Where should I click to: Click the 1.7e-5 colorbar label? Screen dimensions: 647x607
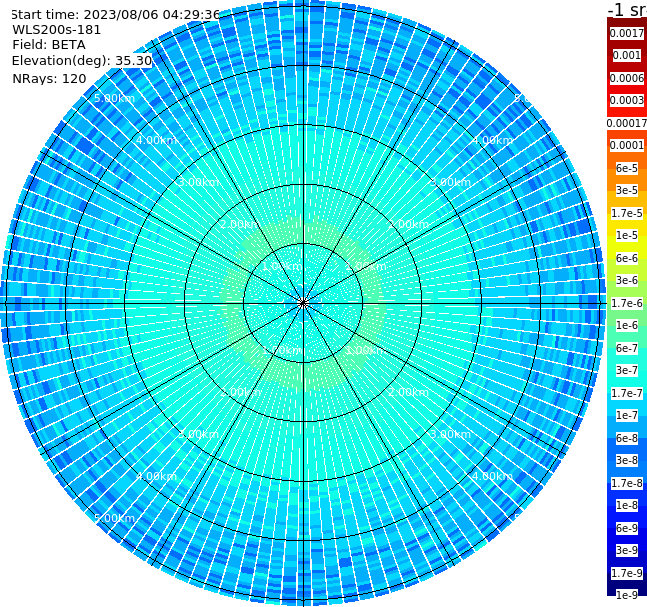coord(627,213)
